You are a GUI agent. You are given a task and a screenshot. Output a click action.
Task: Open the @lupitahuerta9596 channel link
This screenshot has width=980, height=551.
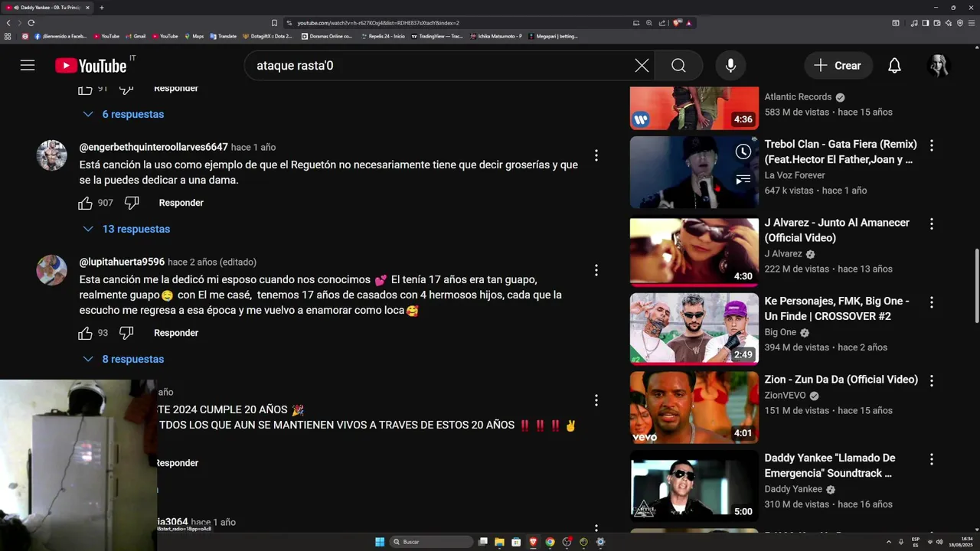(x=122, y=262)
